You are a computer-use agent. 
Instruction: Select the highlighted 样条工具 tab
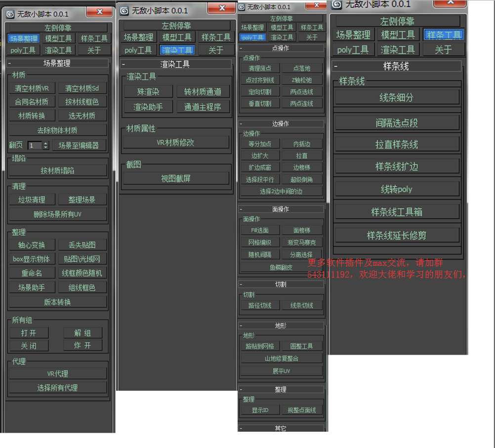tap(444, 35)
